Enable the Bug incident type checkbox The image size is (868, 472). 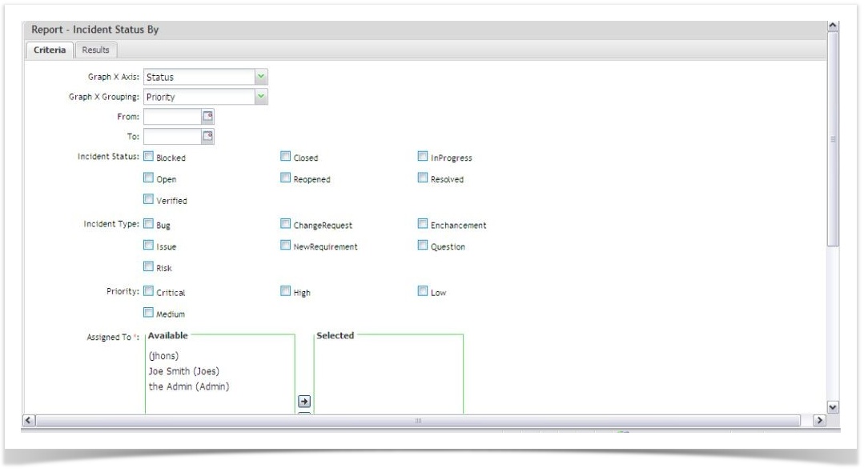(148, 224)
